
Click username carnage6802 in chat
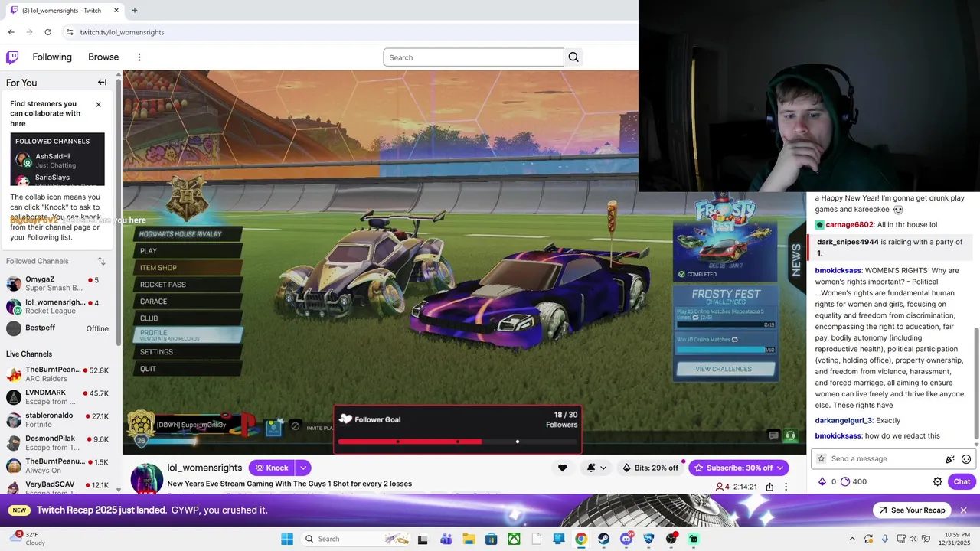click(849, 224)
